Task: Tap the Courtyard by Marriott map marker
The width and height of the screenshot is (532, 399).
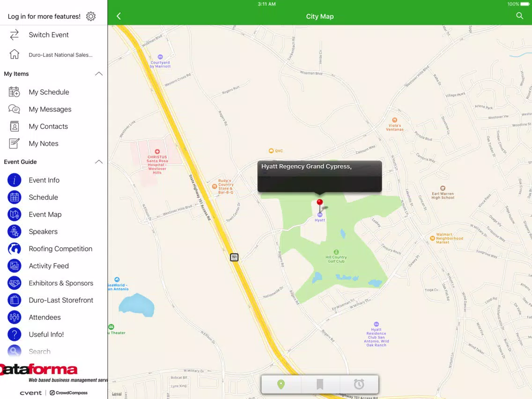Action: pyautogui.click(x=160, y=61)
